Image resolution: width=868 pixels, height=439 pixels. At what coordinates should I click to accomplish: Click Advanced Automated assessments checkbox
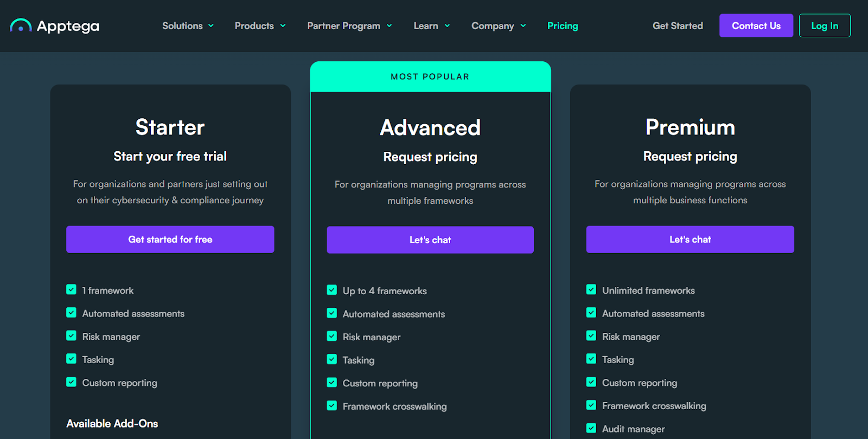[331, 313]
